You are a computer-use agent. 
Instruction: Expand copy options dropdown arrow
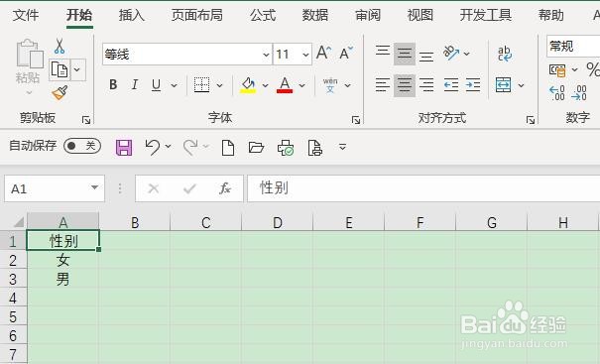pos(77,70)
